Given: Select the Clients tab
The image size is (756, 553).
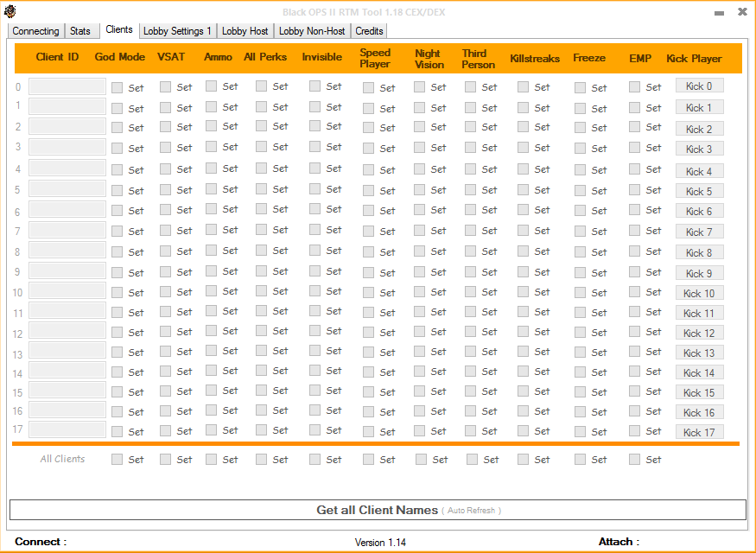Looking at the screenshot, I should (118, 29).
